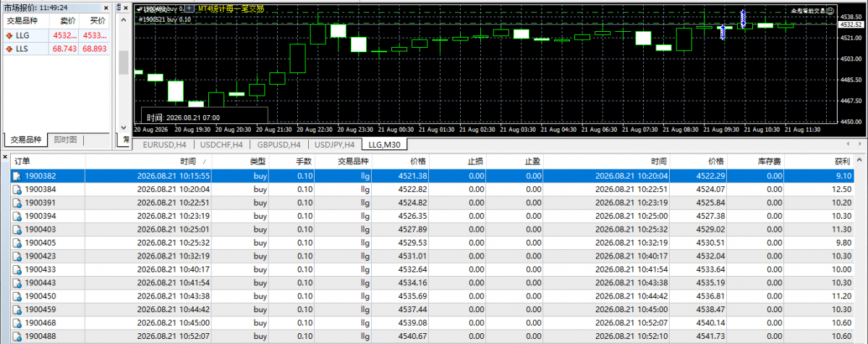
Task: Click the order icon for 1900405
Action: [x=17, y=243]
